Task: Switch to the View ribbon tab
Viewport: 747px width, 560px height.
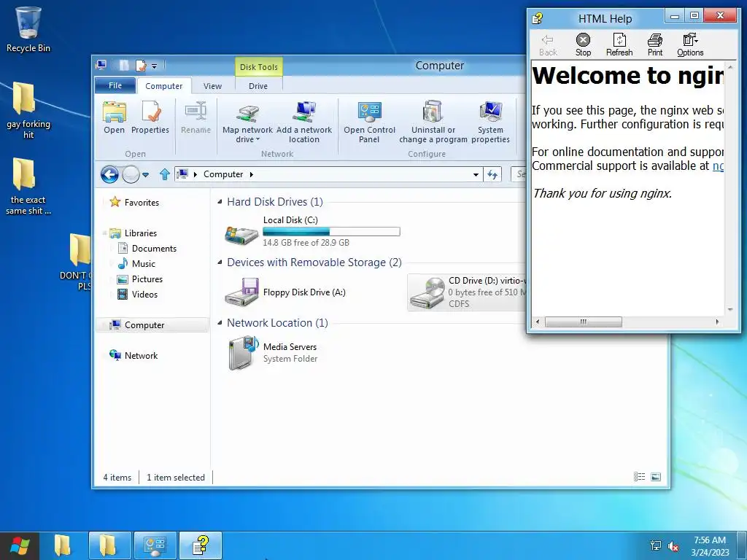Action: tap(212, 86)
